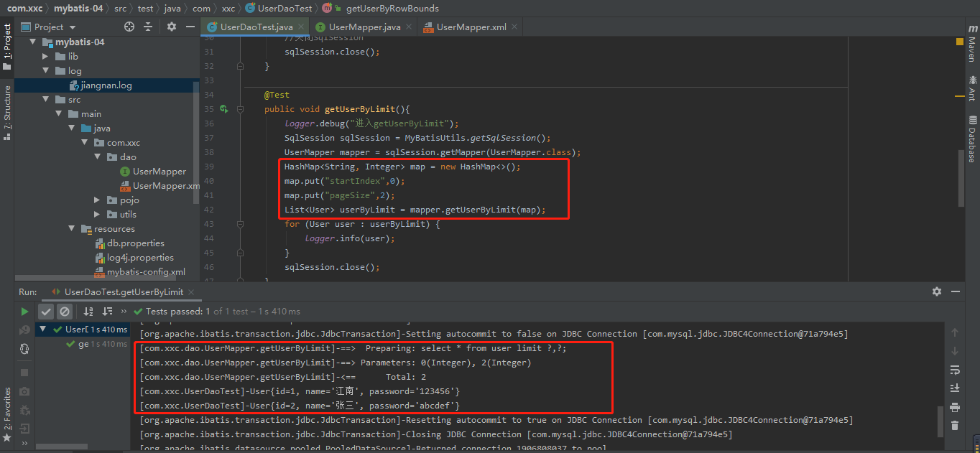Expand more test toolbar options chevron
This screenshot has width=980, height=453.
(124, 312)
